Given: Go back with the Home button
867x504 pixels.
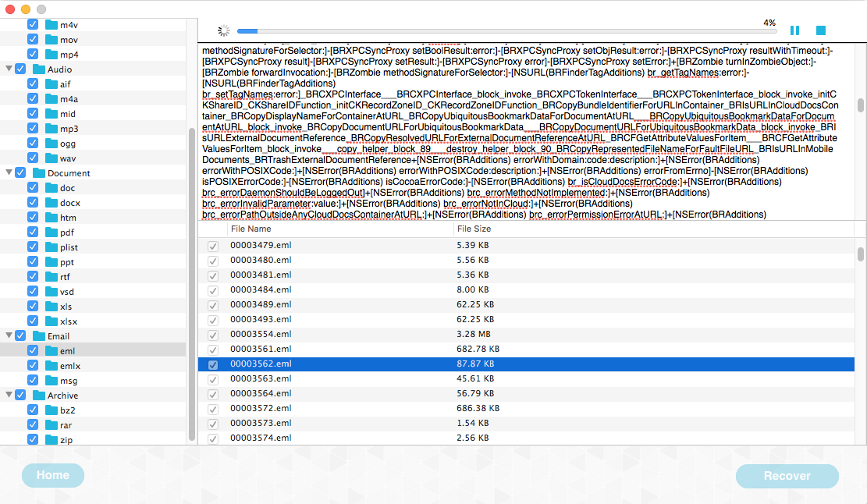Looking at the screenshot, I should 53,475.
